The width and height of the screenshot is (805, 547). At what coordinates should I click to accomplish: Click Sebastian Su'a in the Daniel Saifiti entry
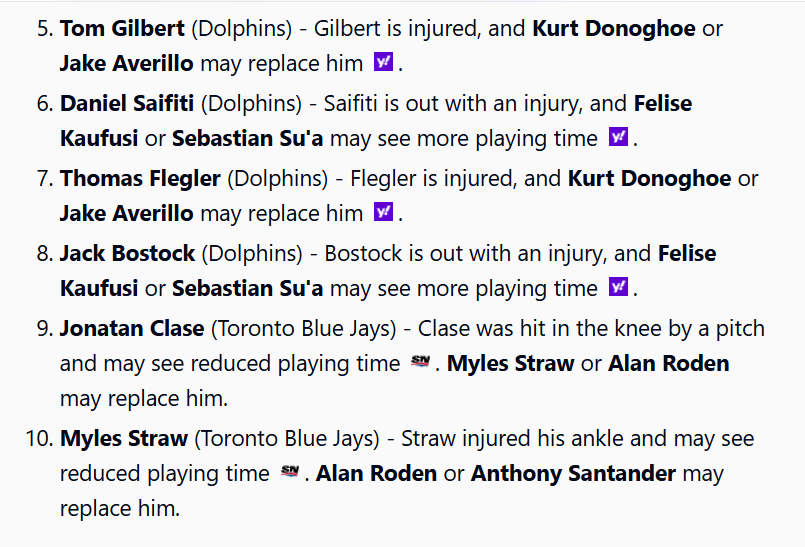click(x=247, y=138)
